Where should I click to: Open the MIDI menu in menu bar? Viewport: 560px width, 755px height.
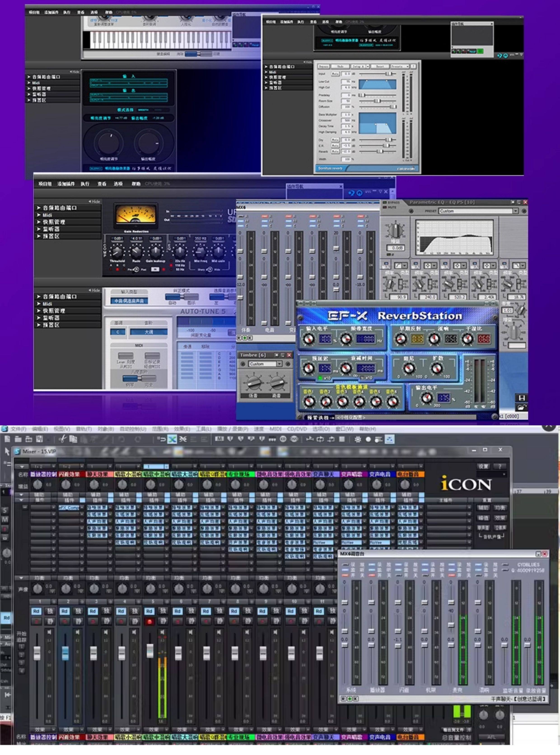[x=275, y=429]
